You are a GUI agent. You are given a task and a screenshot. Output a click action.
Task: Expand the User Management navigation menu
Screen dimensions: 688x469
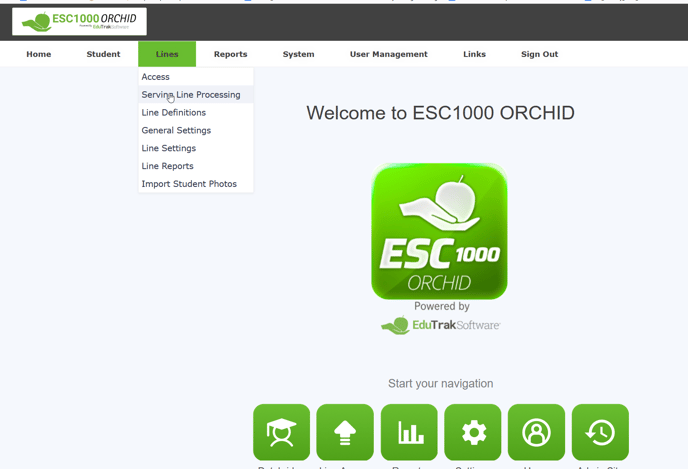click(x=388, y=54)
